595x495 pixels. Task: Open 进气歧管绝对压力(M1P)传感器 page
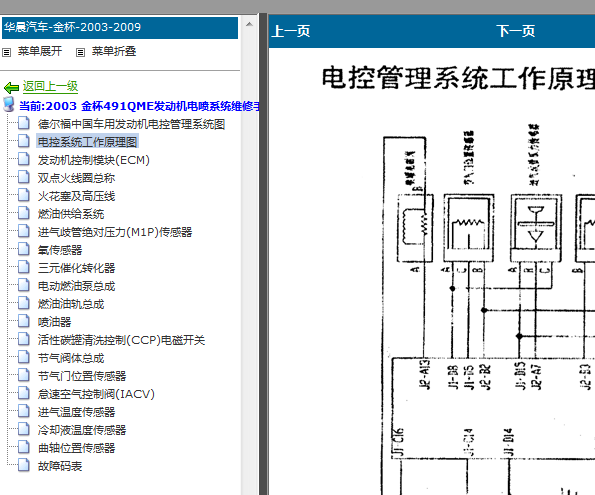pyautogui.click(x=115, y=232)
